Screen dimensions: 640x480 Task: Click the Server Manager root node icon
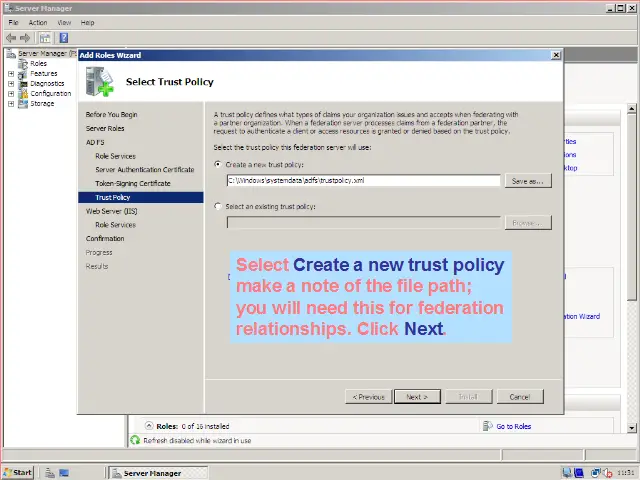11,53
